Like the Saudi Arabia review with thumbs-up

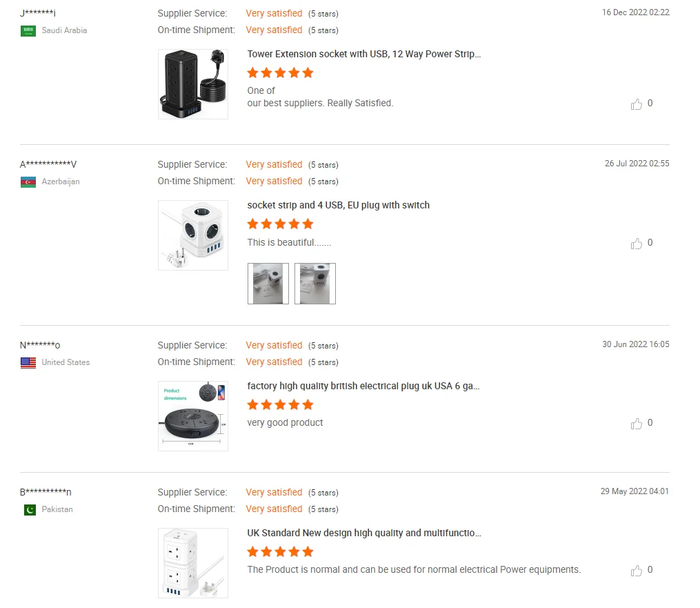[x=636, y=104]
